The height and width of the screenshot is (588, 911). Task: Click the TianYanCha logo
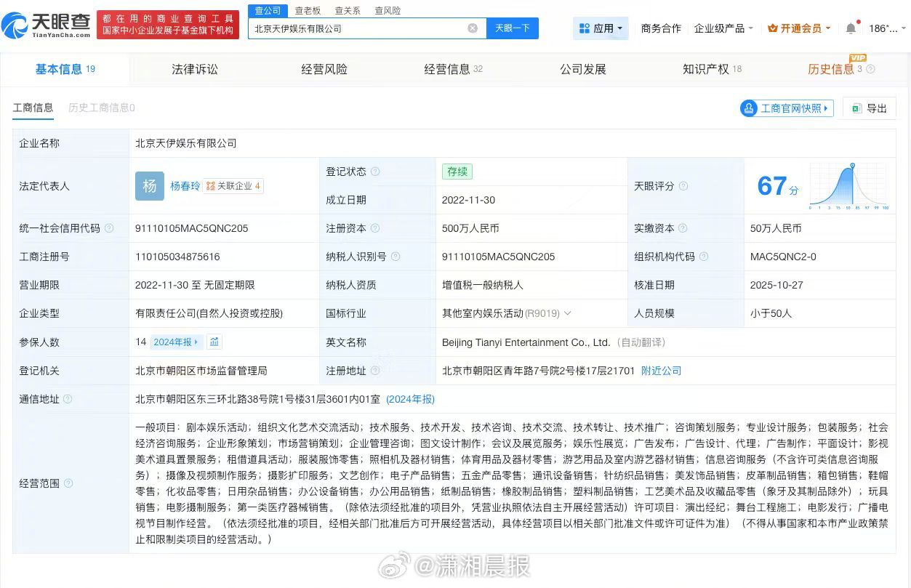click(x=46, y=25)
